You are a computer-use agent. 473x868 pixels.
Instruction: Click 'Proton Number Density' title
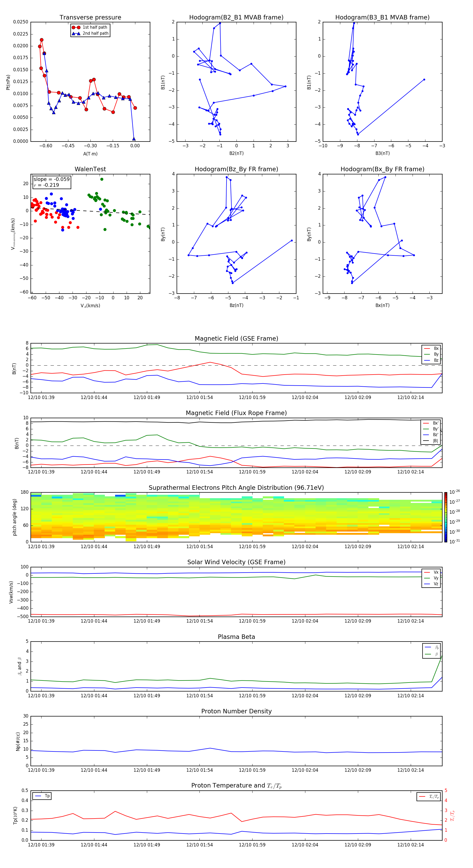[236, 712]
